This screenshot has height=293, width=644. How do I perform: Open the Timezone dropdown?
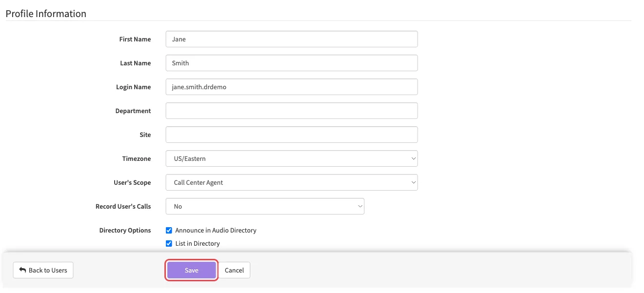click(x=292, y=158)
